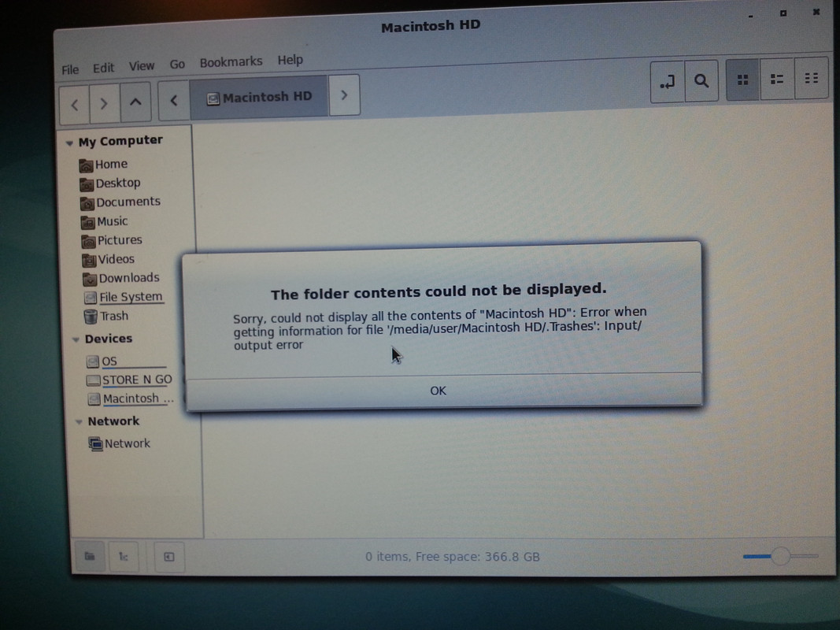Click path bar right scroll arrow

point(344,95)
